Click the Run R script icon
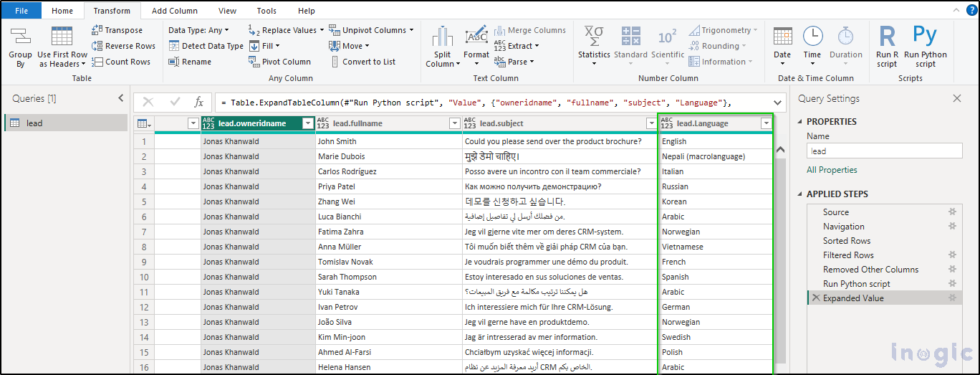This screenshot has width=980, height=375. point(887,37)
